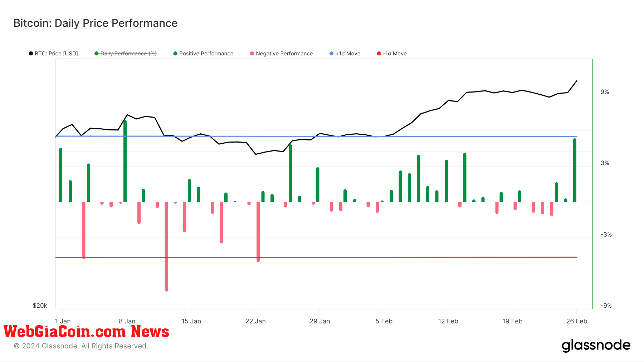Toggle the BTC: Price [USD] legend series
This screenshot has height=362, width=644.
coord(53,54)
